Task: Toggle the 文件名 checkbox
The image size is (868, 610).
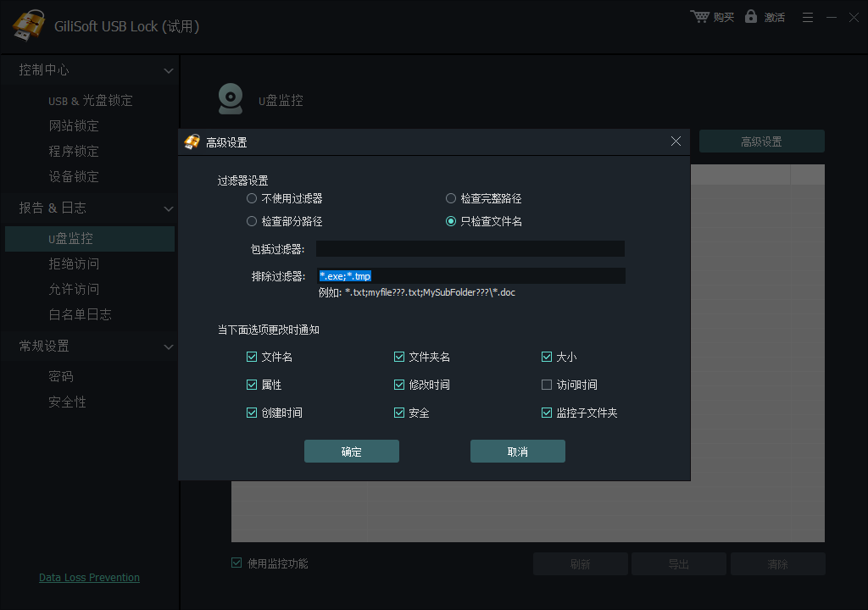Action: [x=251, y=357]
